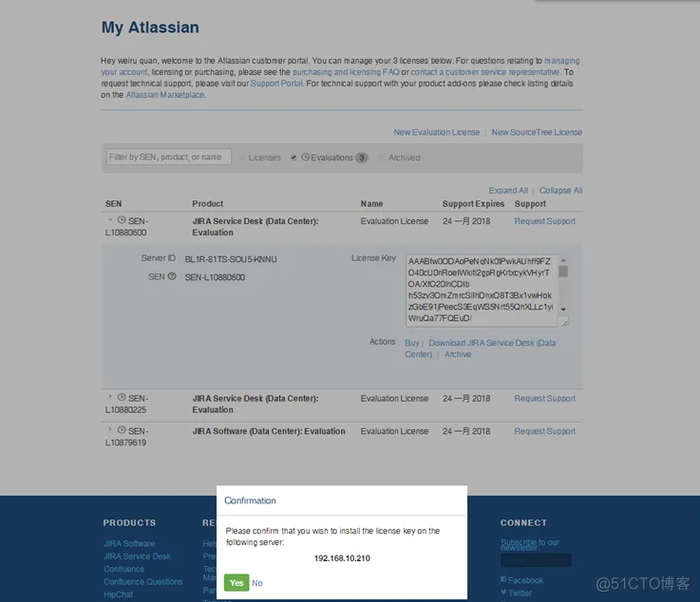Click clock icon beside SEN-L10880225
This screenshot has width=700, height=602.
(122, 397)
